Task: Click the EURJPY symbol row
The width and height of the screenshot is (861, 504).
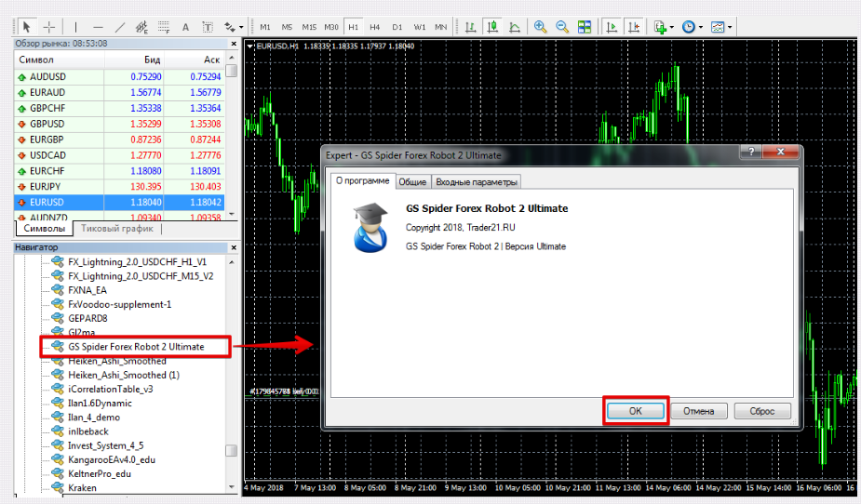Action: 119,187
